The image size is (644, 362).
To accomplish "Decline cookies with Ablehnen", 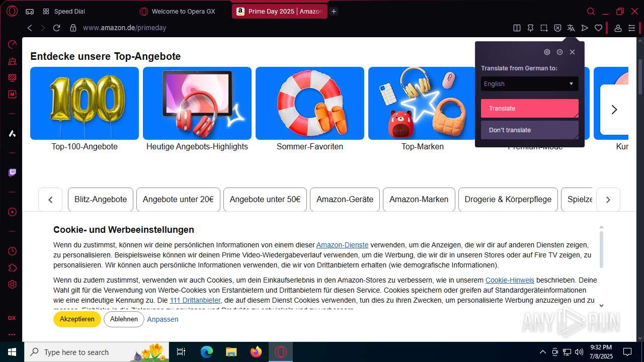I will click(124, 319).
